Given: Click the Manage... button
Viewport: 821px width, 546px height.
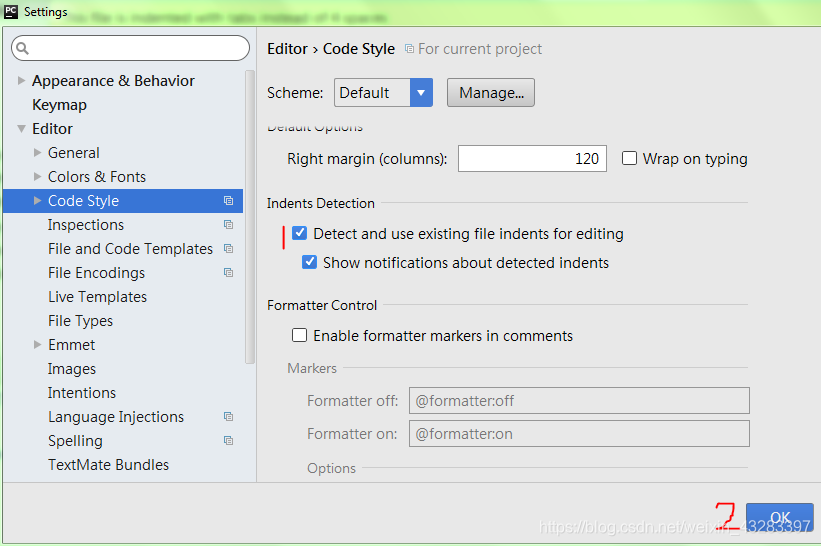Looking at the screenshot, I should click(x=491, y=93).
